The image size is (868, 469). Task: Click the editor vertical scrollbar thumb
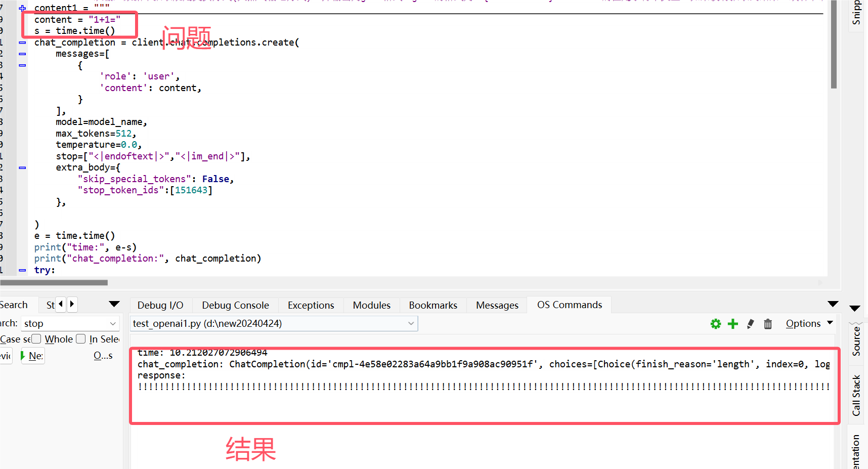click(834, 45)
